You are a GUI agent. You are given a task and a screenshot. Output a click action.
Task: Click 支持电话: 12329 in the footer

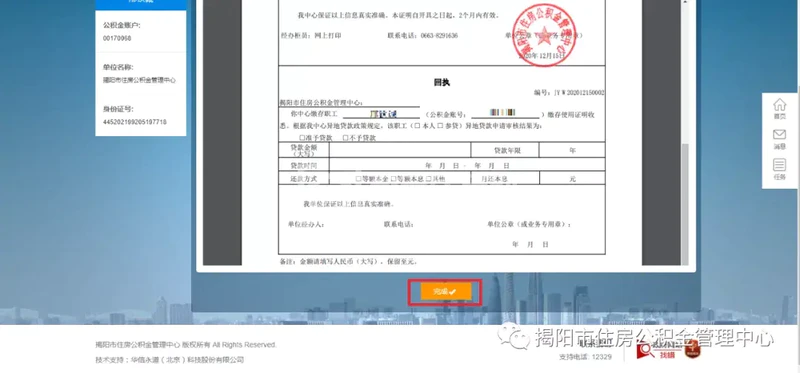tap(585, 357)
